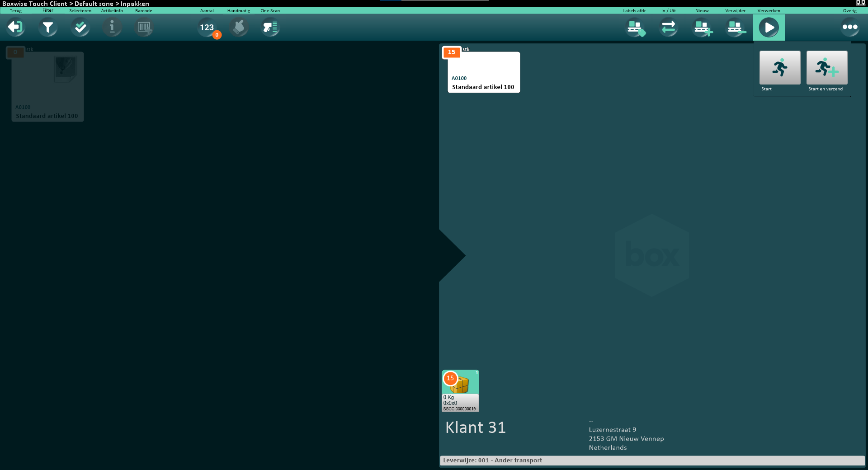Click Verwijder remove pallet icon
Screen dimensions: 868x470
[736, 28]
